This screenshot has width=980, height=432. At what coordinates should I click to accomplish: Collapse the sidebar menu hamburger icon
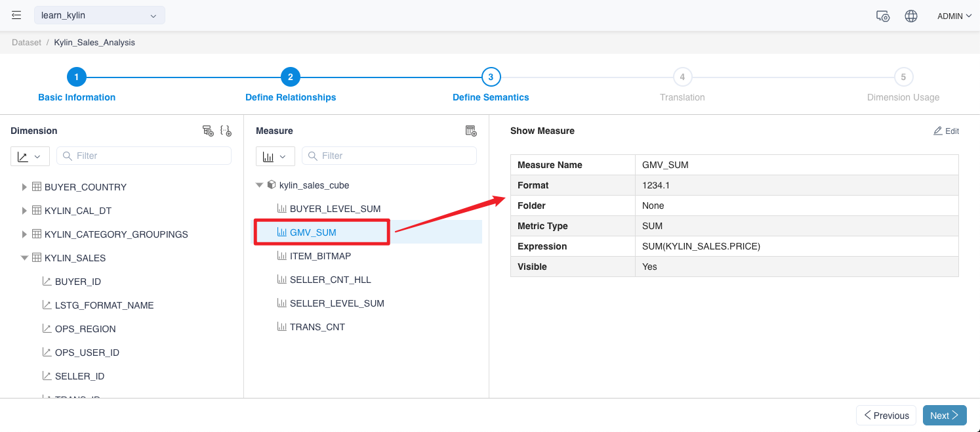pyautogui.click(x=16, y=15)
